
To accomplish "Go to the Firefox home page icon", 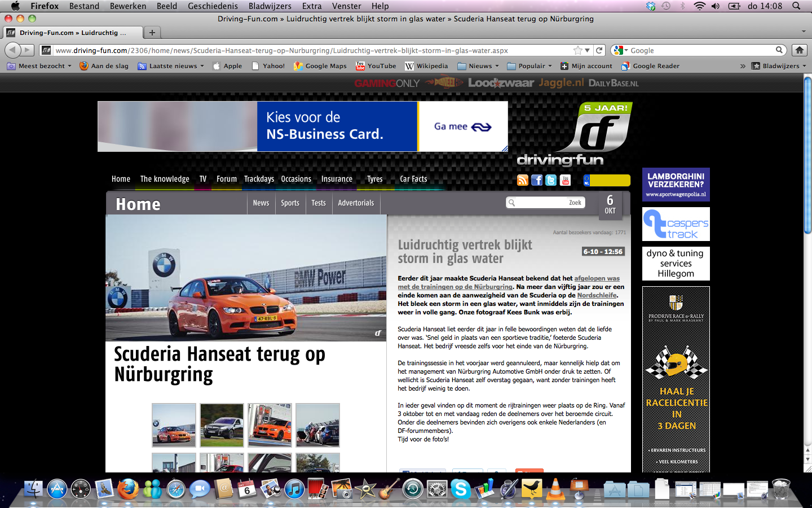I will 799,50.
